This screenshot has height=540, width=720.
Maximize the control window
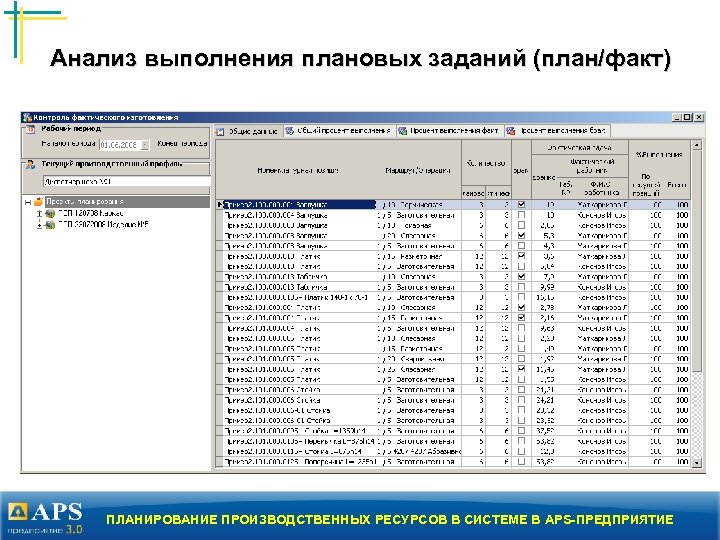point(687,118)
